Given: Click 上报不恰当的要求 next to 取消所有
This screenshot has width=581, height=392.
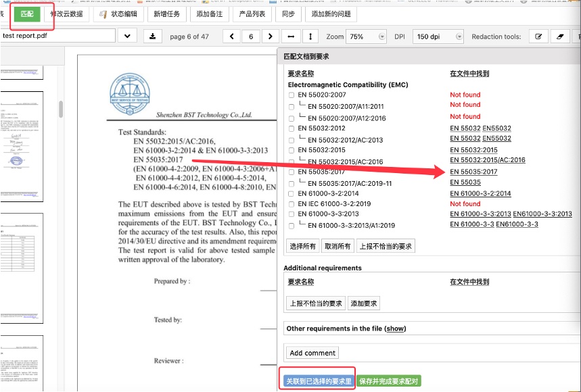Looking at the screenshot, I should click(386, 246).
